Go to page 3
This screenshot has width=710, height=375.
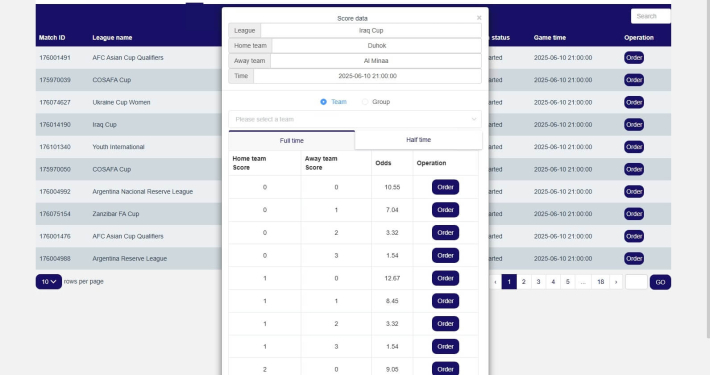coord(538,282)
